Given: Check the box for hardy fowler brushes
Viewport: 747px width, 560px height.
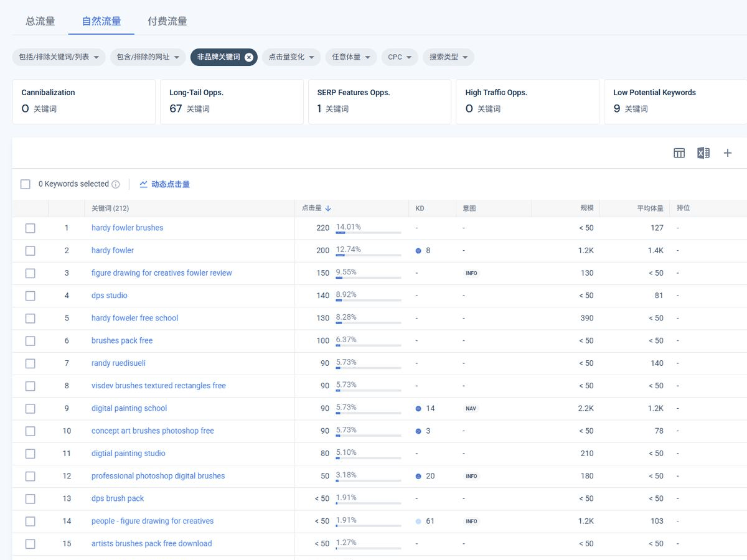Looking at the screenshot, I should tap(30, 228).
